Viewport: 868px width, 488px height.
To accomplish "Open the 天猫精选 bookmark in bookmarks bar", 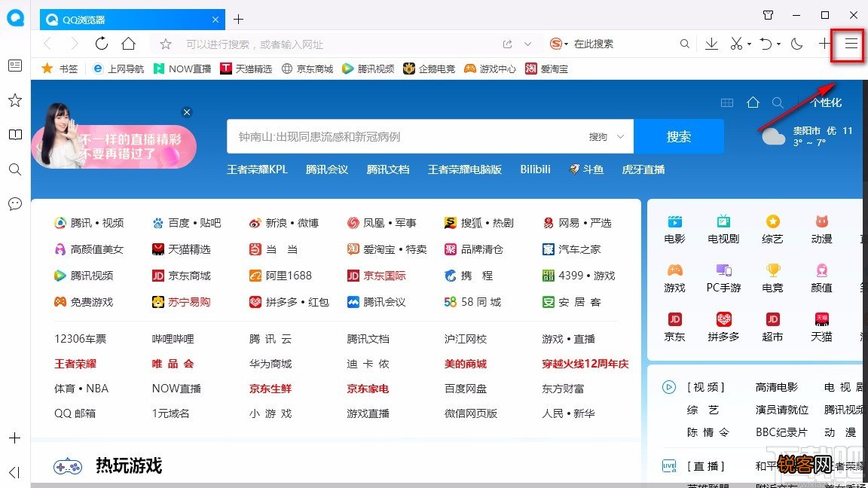I will pyautogui.click(x=246, y=69).
